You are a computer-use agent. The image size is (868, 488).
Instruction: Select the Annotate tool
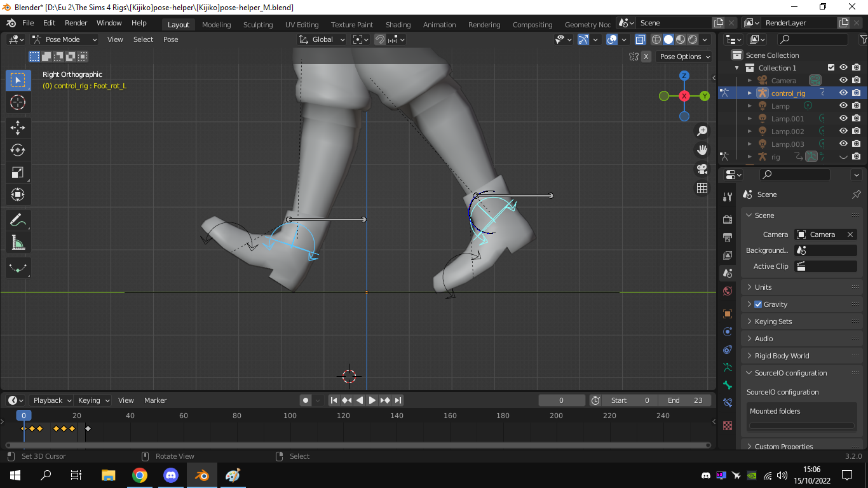pos(18,220)
